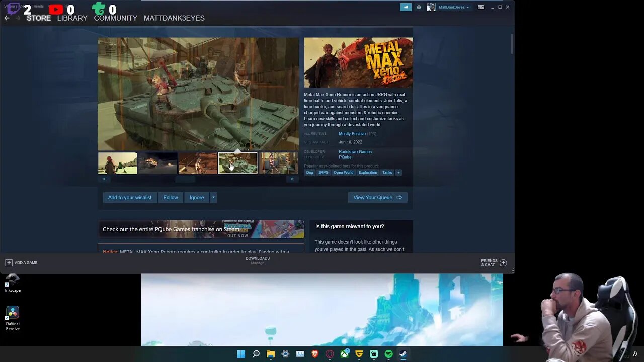Image resolution: width=644 pixels, height=362 pixels.
Task: Open the yellow G taskbar icon
Action: (359, 354)
